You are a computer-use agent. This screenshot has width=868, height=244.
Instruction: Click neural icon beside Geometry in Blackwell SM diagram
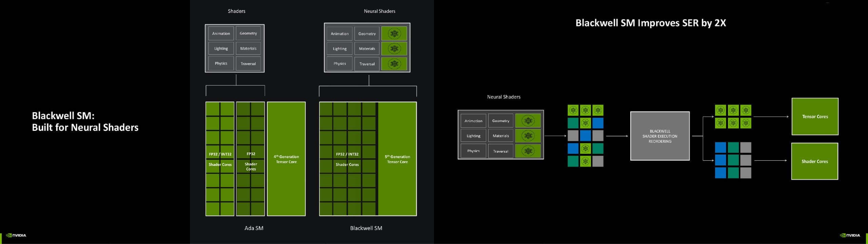[x=394, y=34]
